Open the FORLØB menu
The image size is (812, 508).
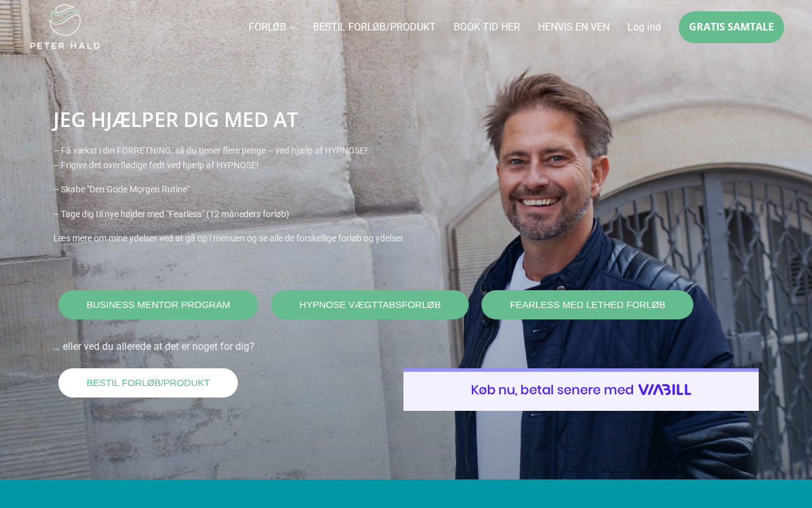click(267, 27)
